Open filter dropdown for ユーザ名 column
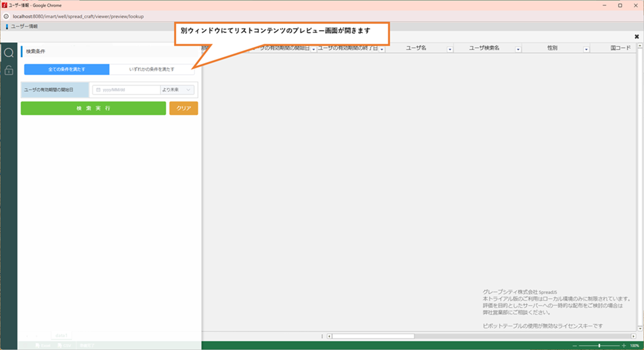This screenshot has height=350, width=644. tap(450, 49)
